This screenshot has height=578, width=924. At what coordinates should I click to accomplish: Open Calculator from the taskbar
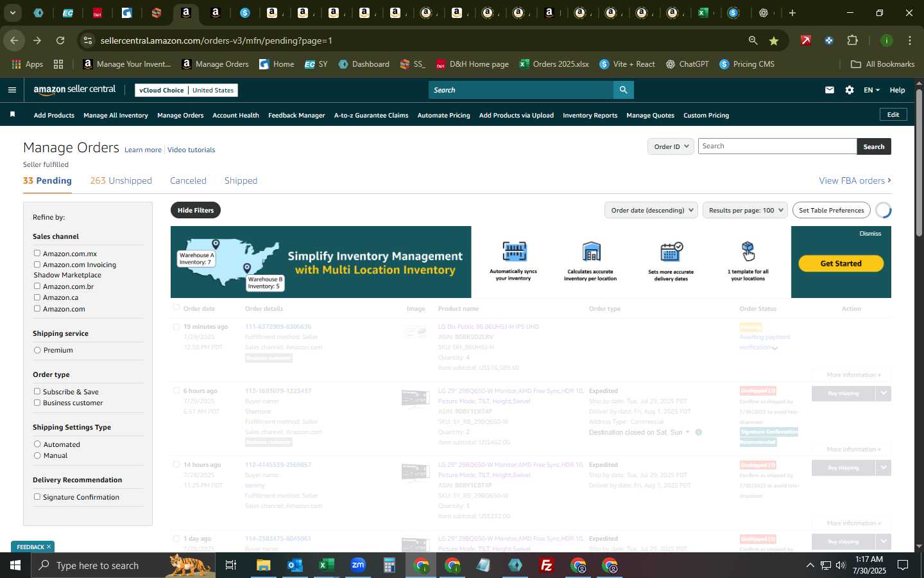389,565
